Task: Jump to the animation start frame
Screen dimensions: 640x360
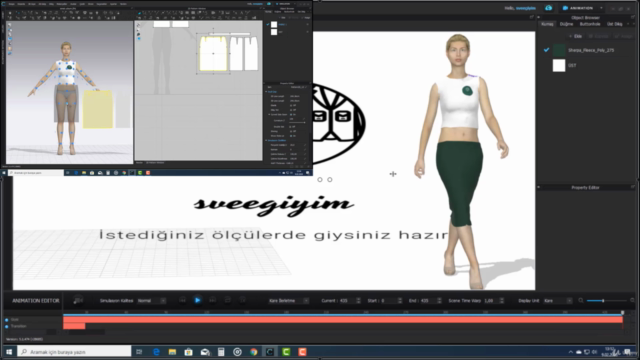Action: [182, 300]
